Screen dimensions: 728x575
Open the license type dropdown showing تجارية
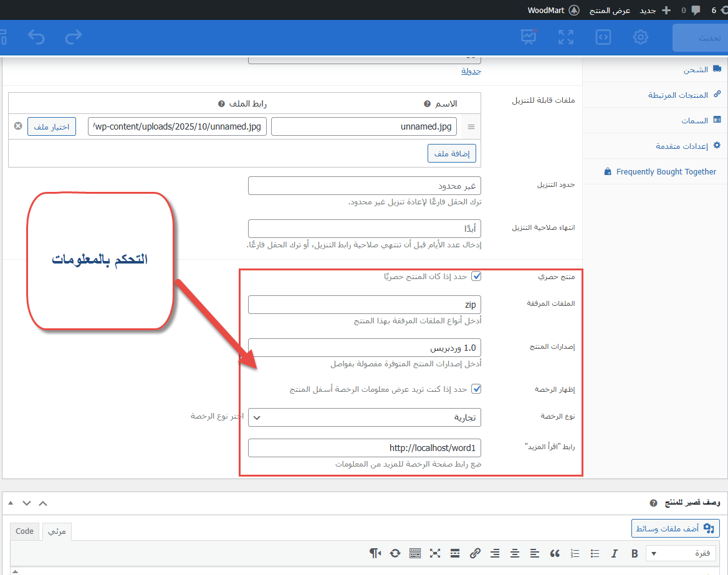(365, 417)
